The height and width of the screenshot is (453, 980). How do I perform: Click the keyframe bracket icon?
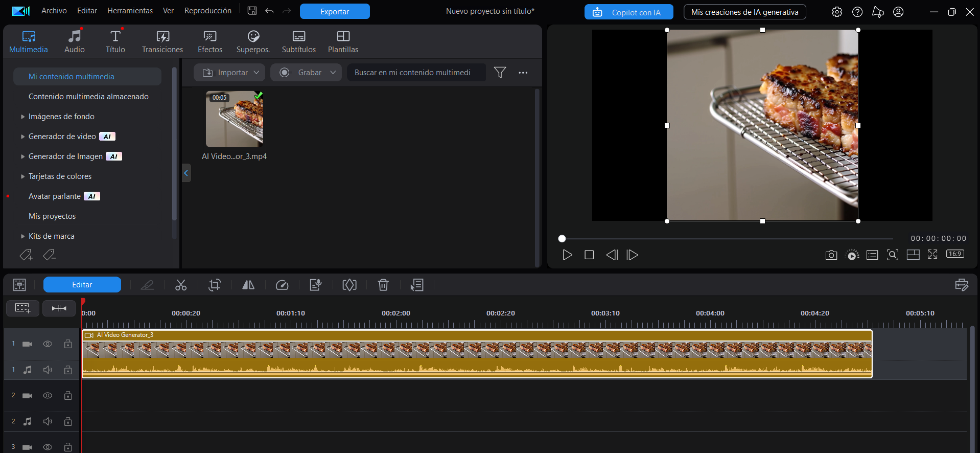(349, 285)
